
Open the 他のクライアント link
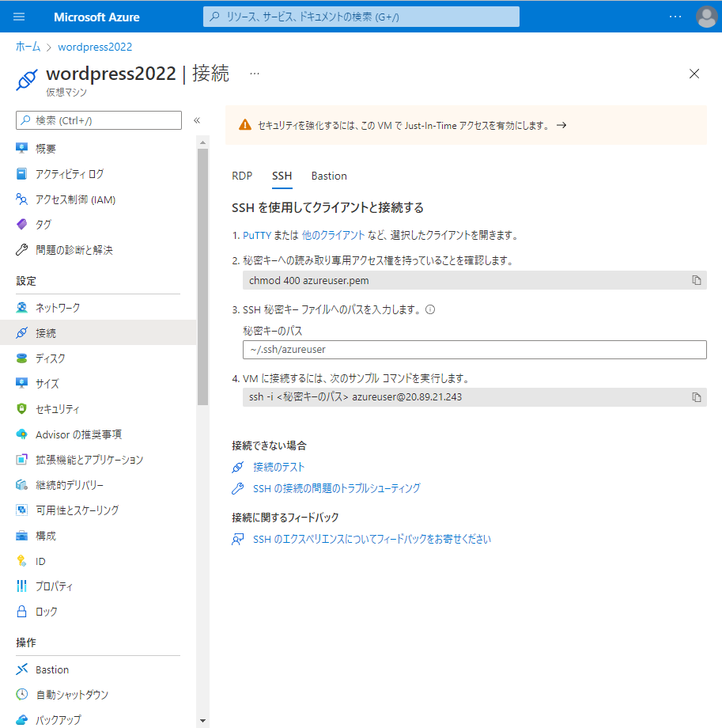[333, 235]
